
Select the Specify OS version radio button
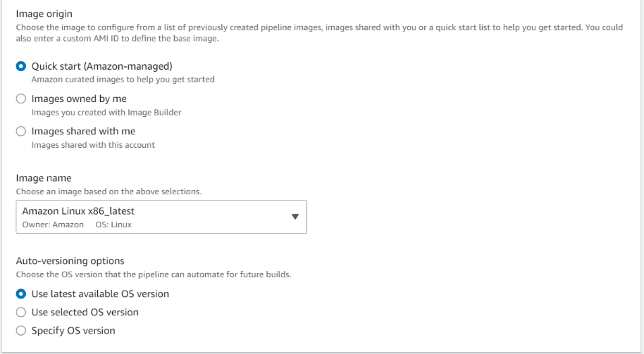pos(21,331)
